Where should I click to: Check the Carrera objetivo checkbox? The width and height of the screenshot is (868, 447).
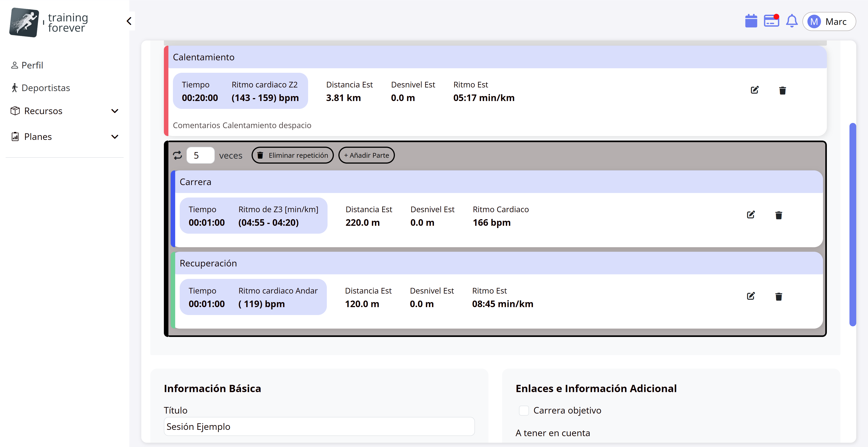pos(524,410)
